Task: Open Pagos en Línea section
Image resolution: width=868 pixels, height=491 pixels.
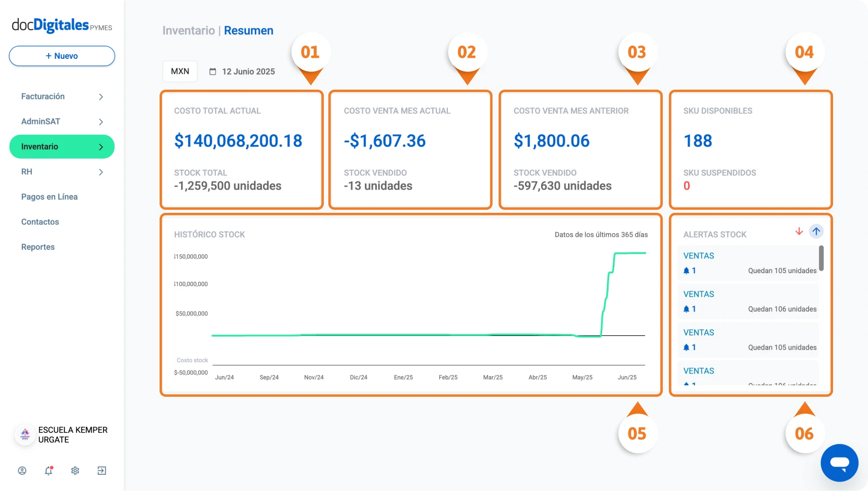Action: point(49,197)
